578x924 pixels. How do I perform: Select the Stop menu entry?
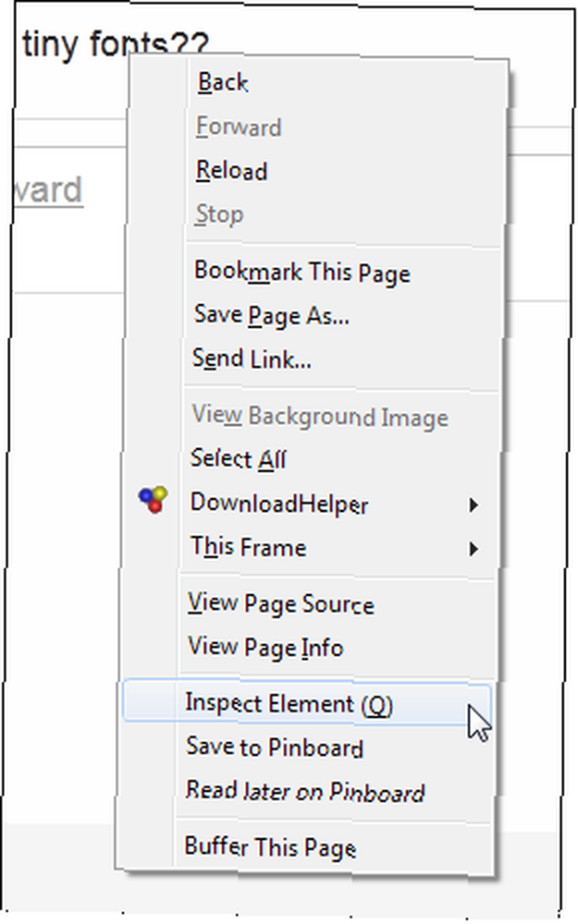(219, 214)
